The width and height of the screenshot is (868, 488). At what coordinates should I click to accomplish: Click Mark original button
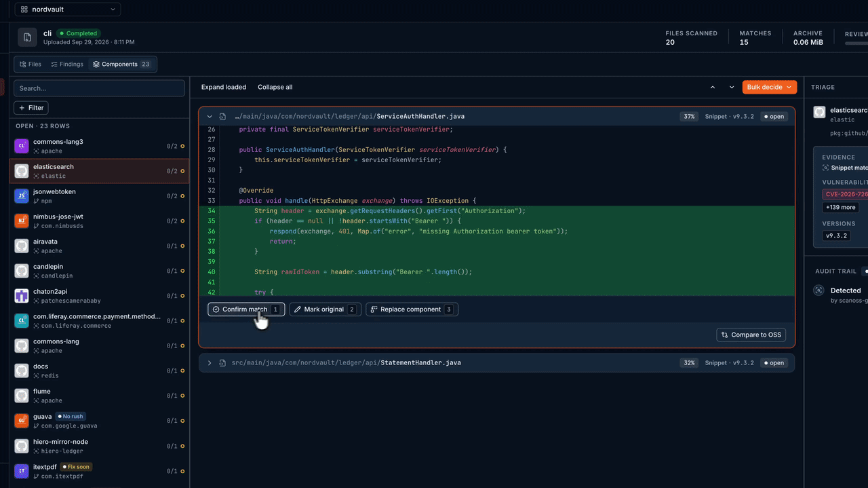(x=325, y=309)
